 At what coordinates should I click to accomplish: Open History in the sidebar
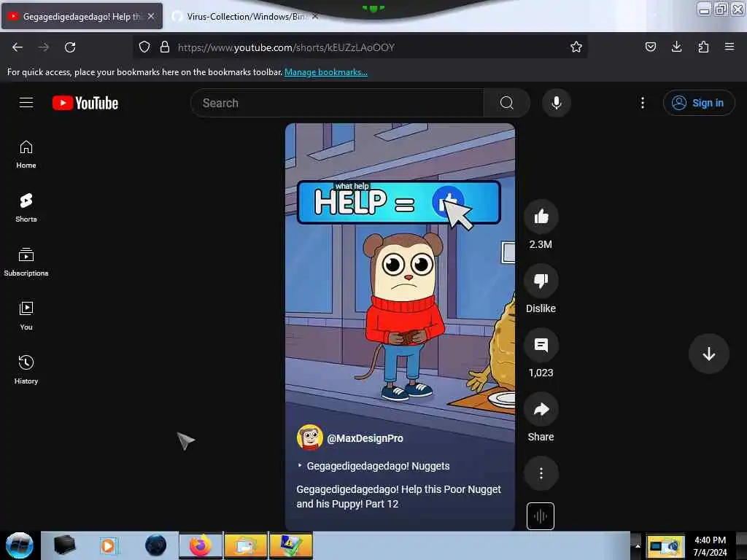(x=26, y=370)
